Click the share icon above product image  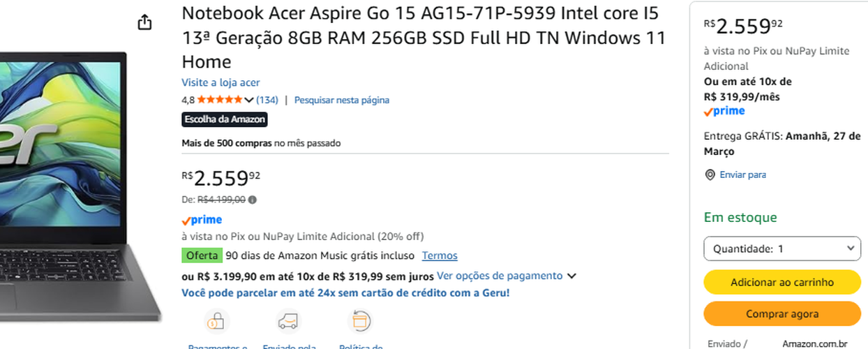[144, 22]
